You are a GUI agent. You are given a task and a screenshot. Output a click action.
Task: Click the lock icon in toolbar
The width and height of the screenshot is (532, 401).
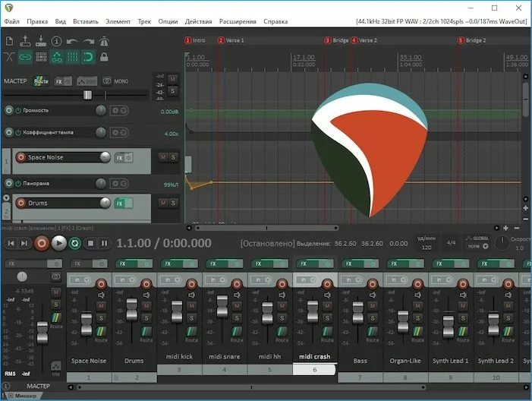[104, 56]
